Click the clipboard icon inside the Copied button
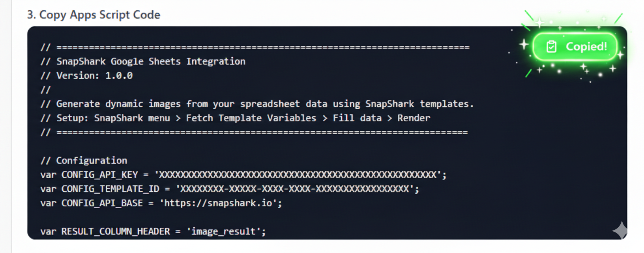Viewport: 644px width, 253px height. [x=552, y=46]
